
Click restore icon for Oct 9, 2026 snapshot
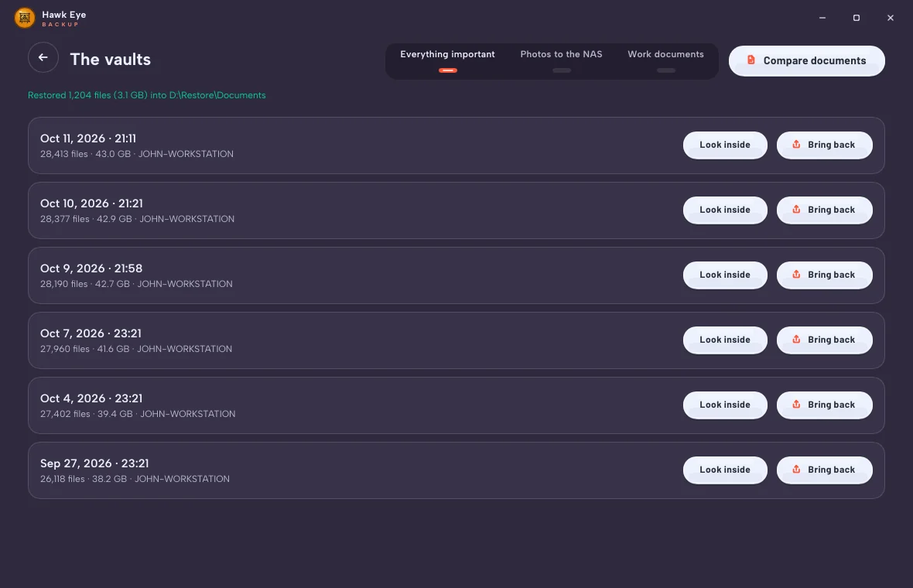point(796,275)
